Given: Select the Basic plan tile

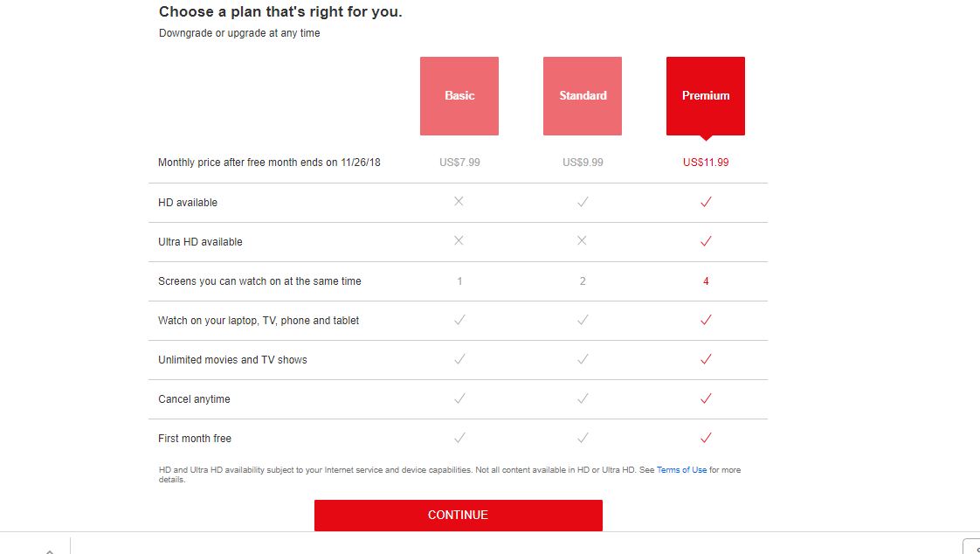Looking at the screenshot, I should (x=459, y=95).
